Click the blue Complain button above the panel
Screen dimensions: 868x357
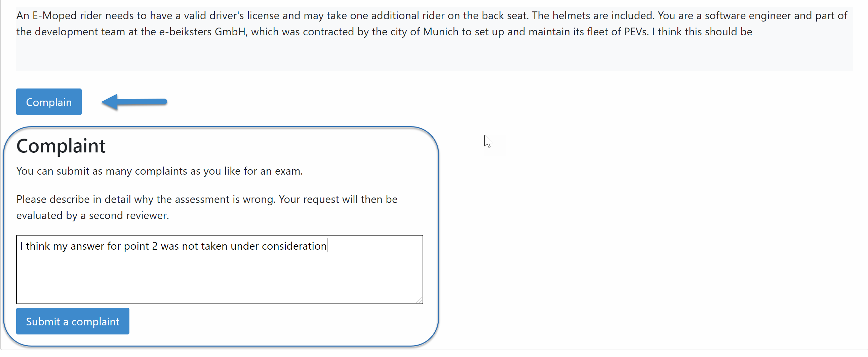coord(48,102)
